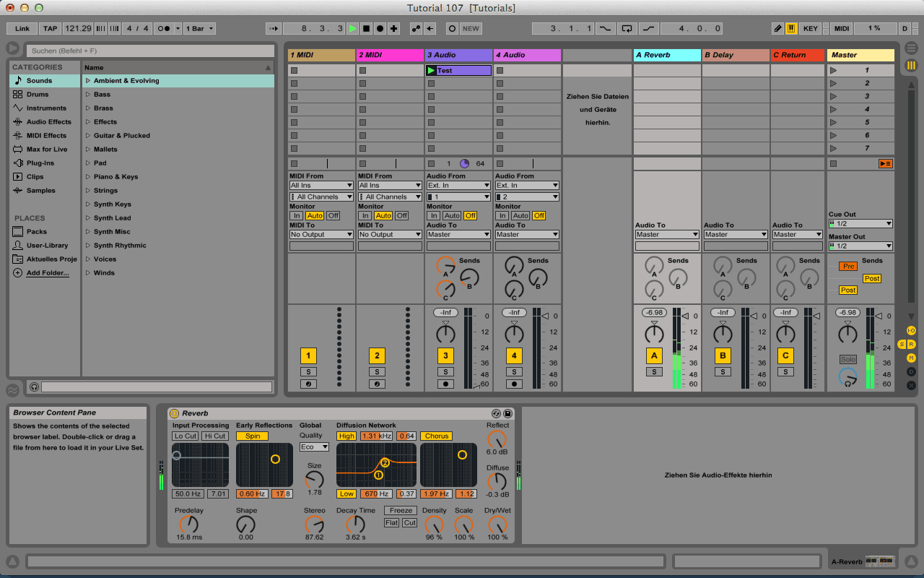
Task: Click the transport Play button
Action: tap(352, 29)
